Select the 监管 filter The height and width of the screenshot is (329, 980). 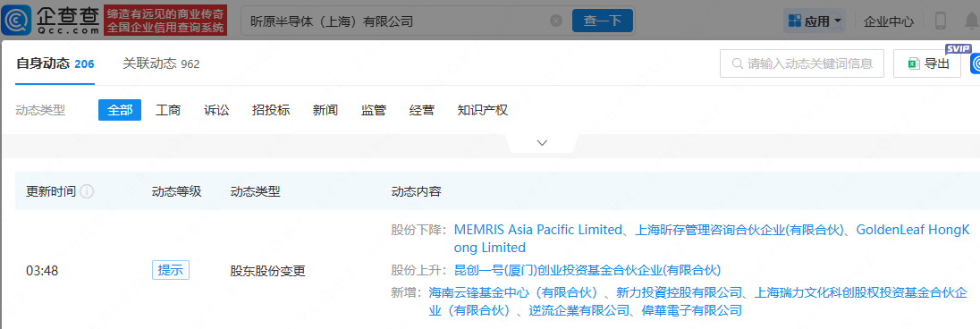tap(373, 110)
